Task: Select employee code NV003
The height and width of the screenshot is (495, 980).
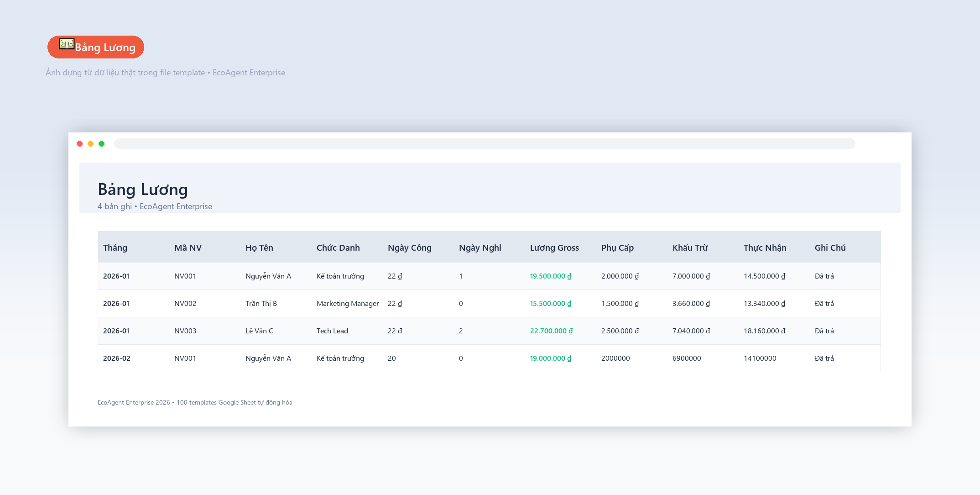Action: click(x=185, y=331)
